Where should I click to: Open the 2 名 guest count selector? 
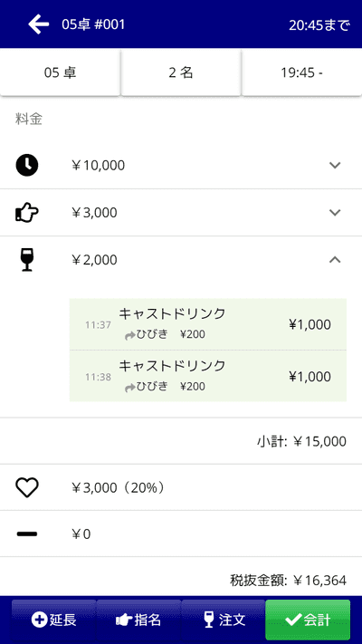tap(181, 73)
